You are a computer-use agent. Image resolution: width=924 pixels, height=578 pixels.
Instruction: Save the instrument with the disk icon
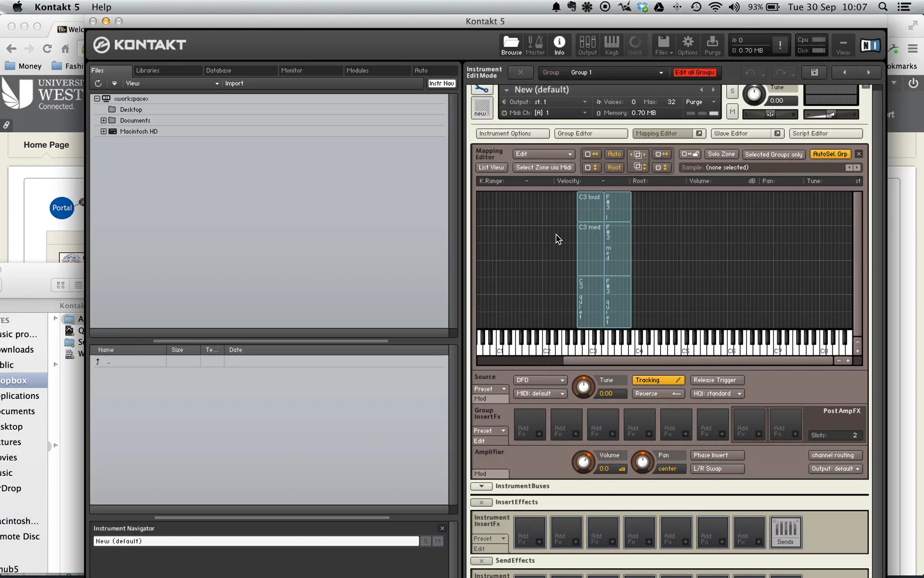(x=814, y=72)
